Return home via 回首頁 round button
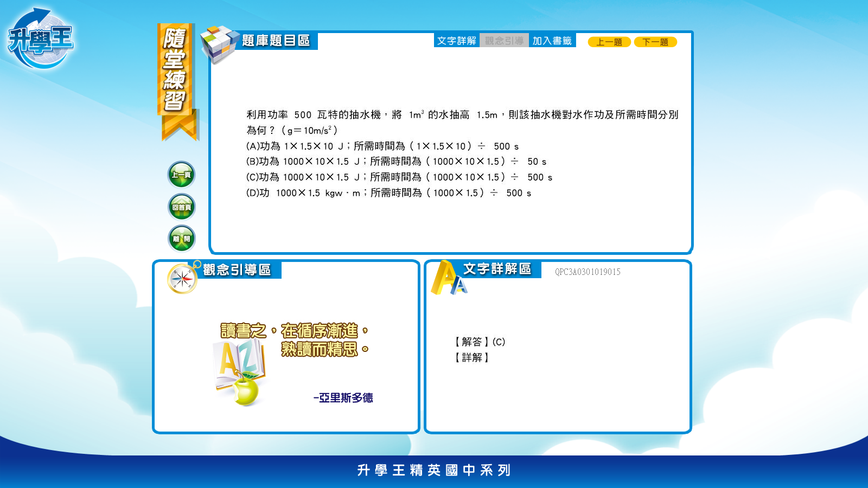The height and width of the screenshot is (488, 868). point(181,207)
